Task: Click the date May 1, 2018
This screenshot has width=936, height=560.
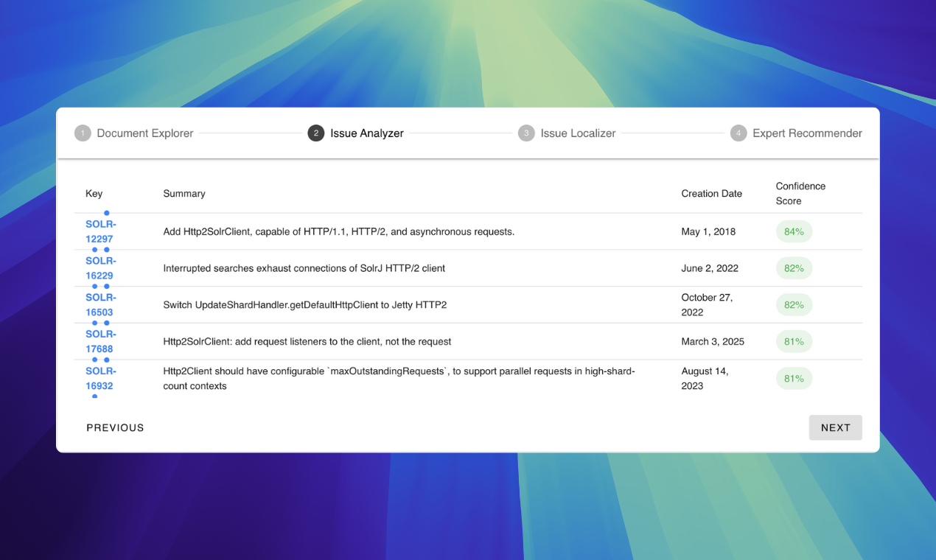Action: (x=708, y=231)
